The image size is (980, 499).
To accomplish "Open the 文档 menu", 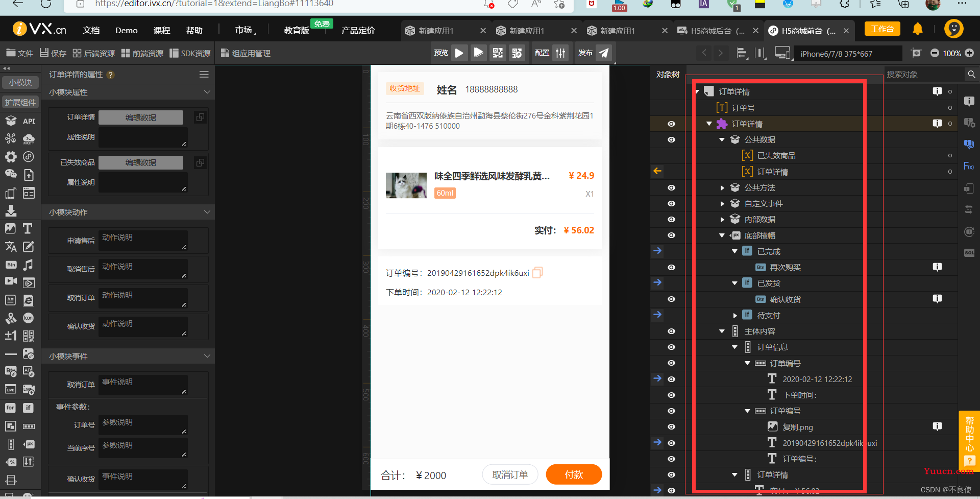I will pyautogui.click(x=91, y=30).
